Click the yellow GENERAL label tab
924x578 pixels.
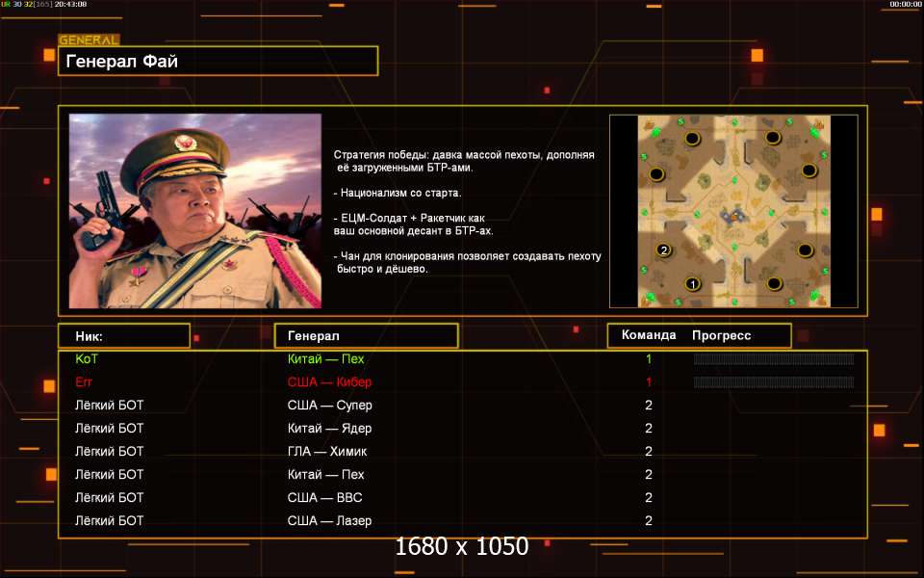(x=89, y=40)
